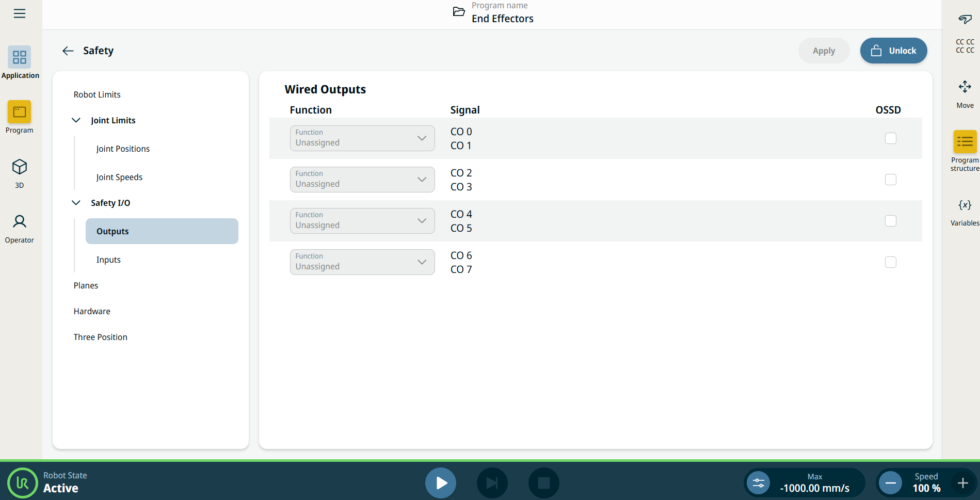The image size is (980, 500).
Task: Open the Operator screen
Action: click(20, 228)
